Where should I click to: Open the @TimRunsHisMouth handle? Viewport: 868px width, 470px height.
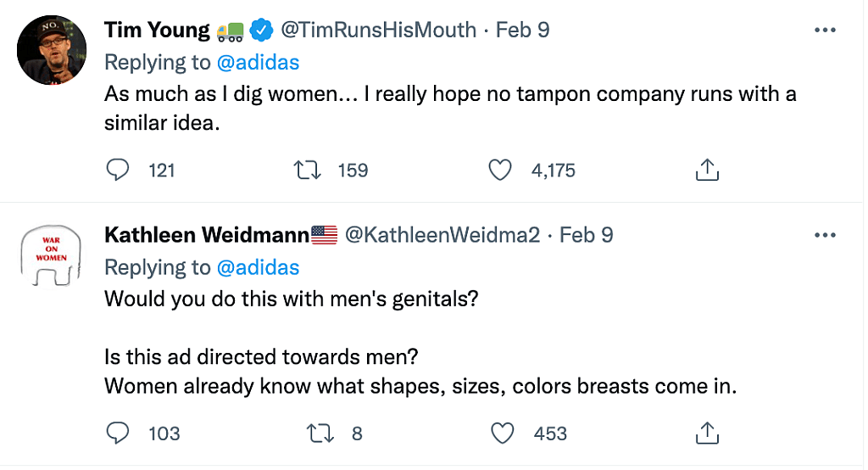tap(378, 31)
